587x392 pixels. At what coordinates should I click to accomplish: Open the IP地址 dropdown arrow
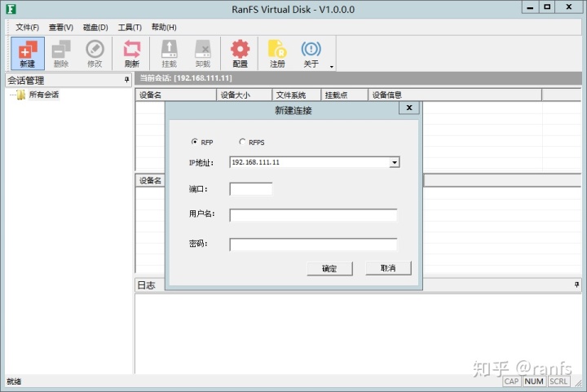pyautogui.click(x=395, y=162)
